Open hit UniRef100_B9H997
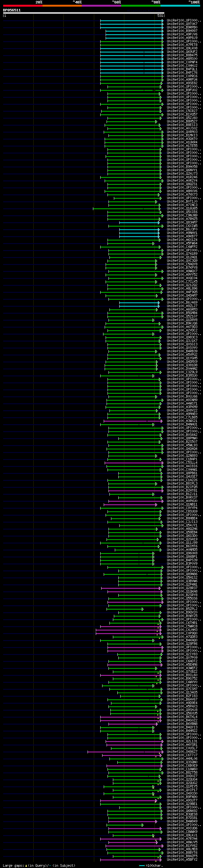 [182, 31]
